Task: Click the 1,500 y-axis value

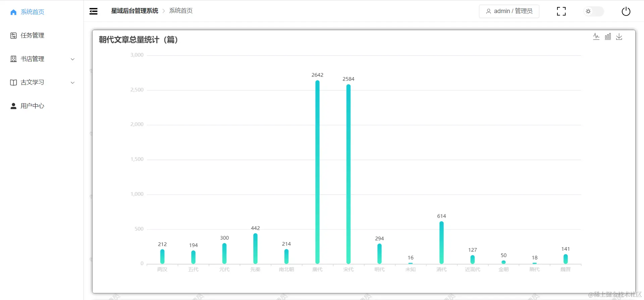Action: (137, 159)
